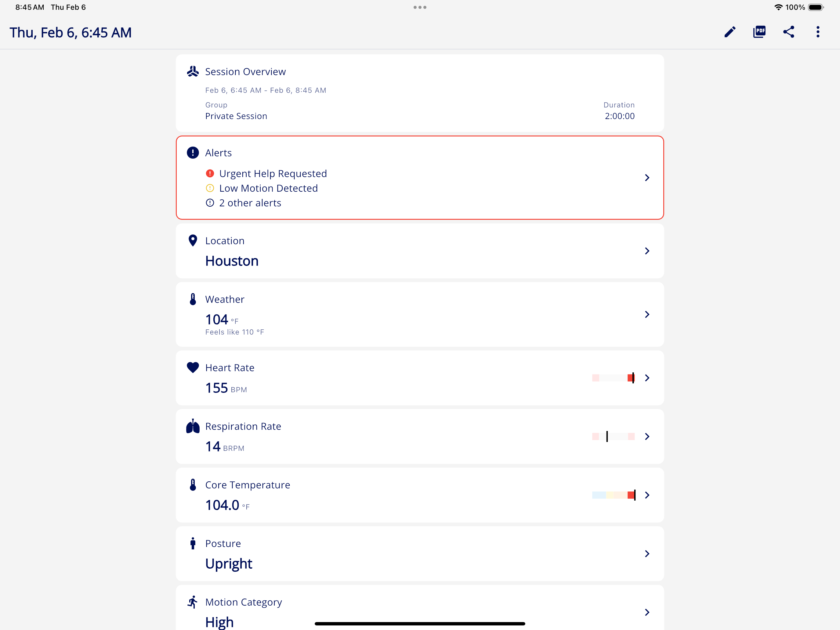Tap the pencil edit icon
840x630 pixels.
click(x=730, y=32)
